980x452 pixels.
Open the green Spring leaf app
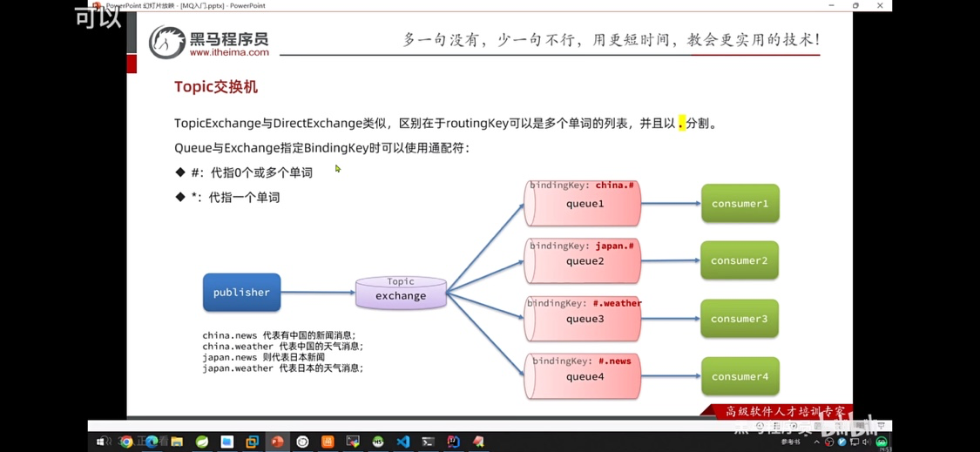(x=202, y=442)
